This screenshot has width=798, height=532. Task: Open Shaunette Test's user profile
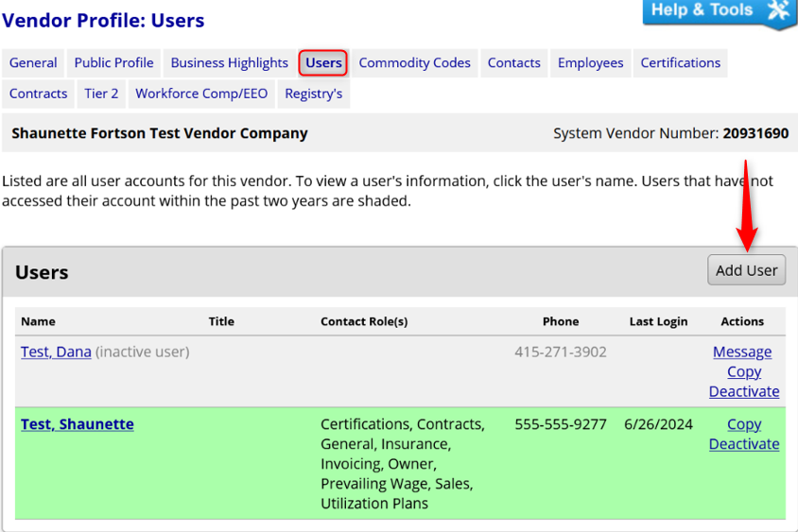click(77, 424)
